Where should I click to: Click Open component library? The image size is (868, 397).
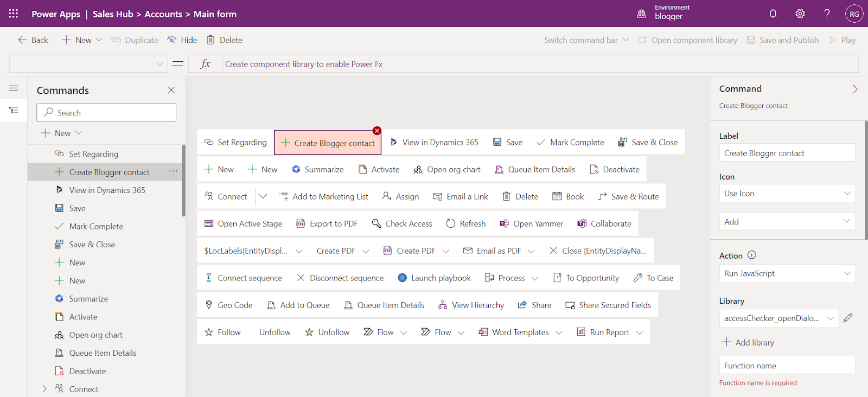click(x=688, y=40)
